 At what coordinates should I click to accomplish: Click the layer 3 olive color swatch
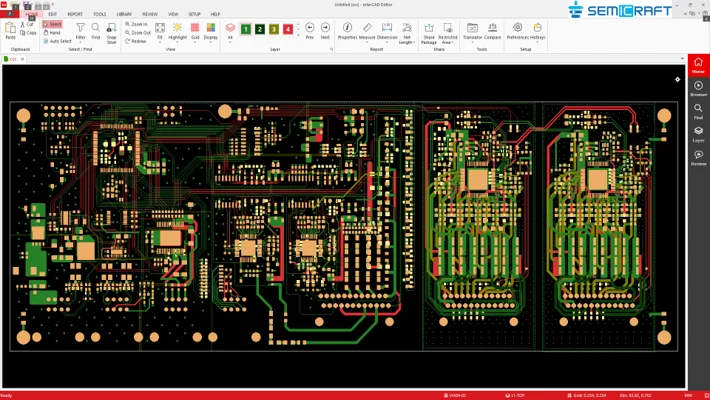tap(274, 30)
